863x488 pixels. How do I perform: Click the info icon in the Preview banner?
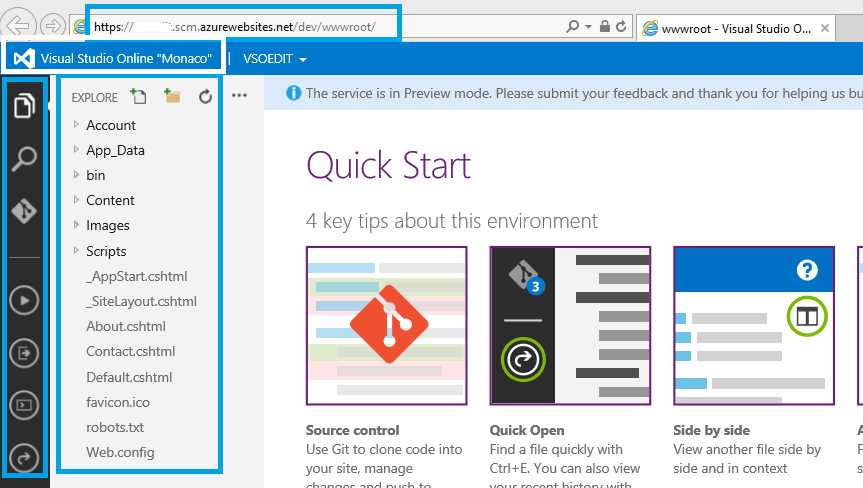(294, 93)
